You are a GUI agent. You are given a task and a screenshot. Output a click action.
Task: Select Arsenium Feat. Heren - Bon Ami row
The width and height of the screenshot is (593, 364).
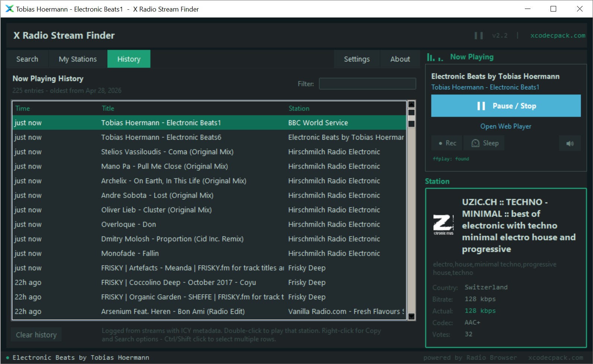[x=210, y=311]
